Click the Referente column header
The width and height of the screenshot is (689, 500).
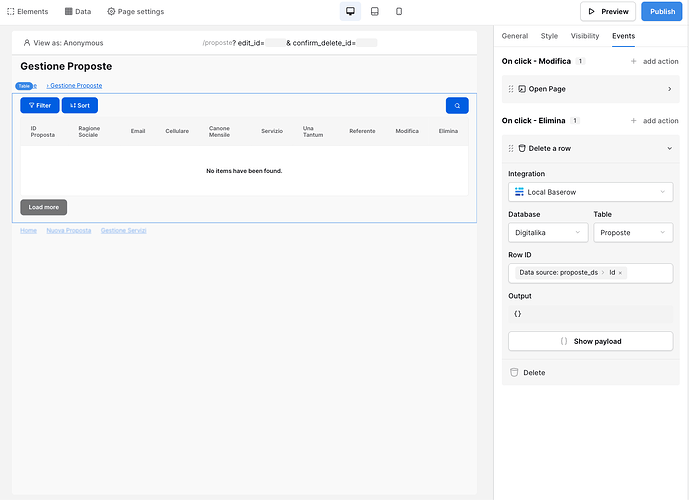[x=362, y=131]
